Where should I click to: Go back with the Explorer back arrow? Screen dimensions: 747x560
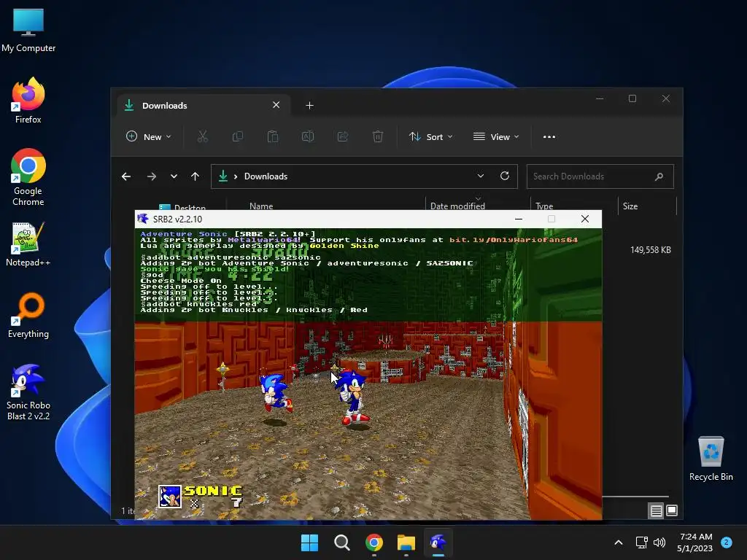click(x=126, y=176)
